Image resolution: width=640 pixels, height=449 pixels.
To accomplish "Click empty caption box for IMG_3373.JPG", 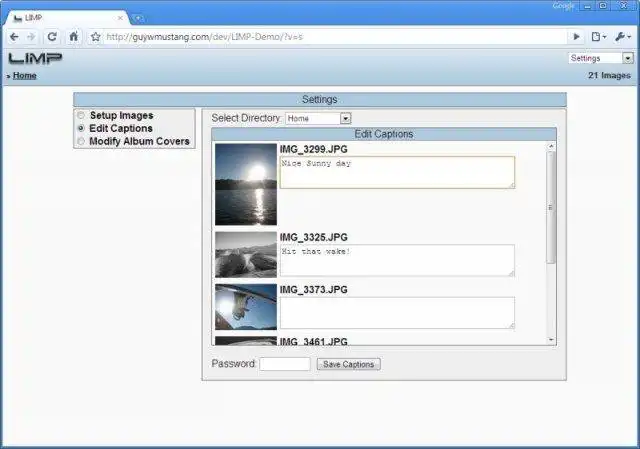I will pyautogui.click(x=397, y=313).
